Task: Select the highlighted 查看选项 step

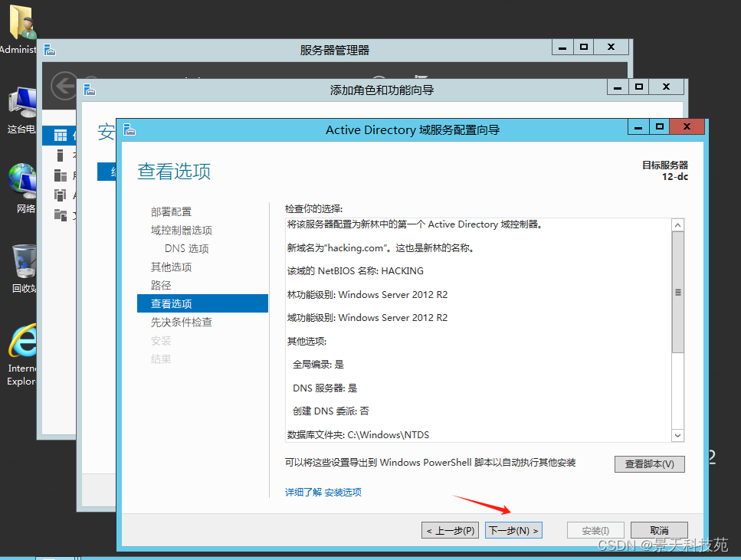Action: 202,303
